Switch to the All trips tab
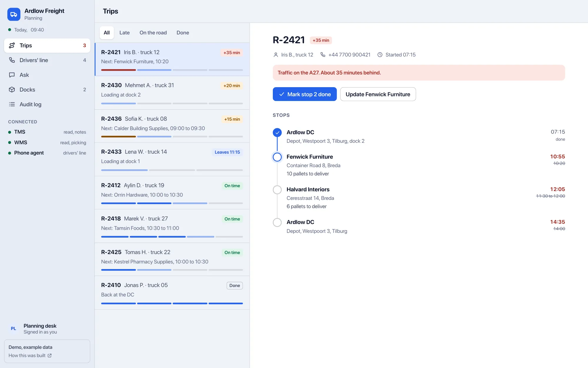 click(x=107, y=33)
